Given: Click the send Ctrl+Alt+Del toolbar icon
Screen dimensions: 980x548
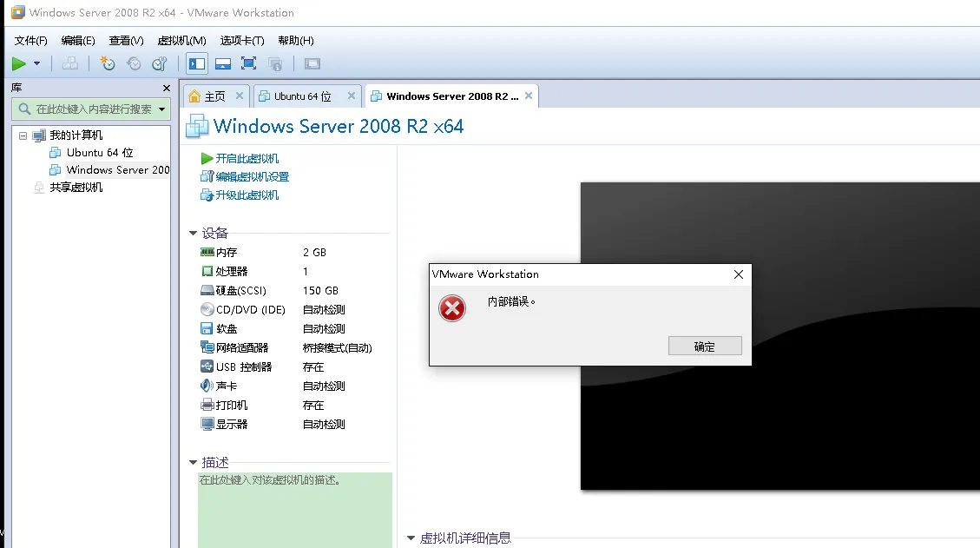Looking at the screenshot, I should [x=70, y=63].
